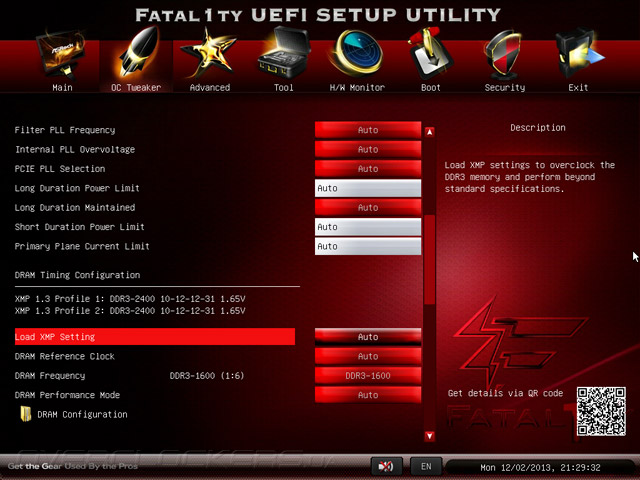Click the H/W Monitor tab label
This screenshot has height=480, width=640.
coord(357,88)
